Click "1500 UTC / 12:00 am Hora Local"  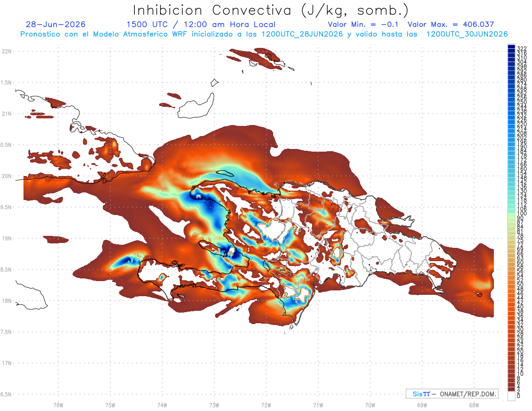point(201,25)
